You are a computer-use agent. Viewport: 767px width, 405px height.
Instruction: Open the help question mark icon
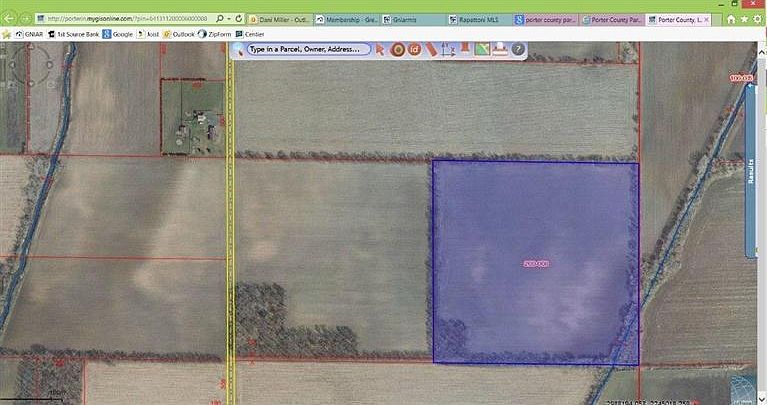point(518,49)
